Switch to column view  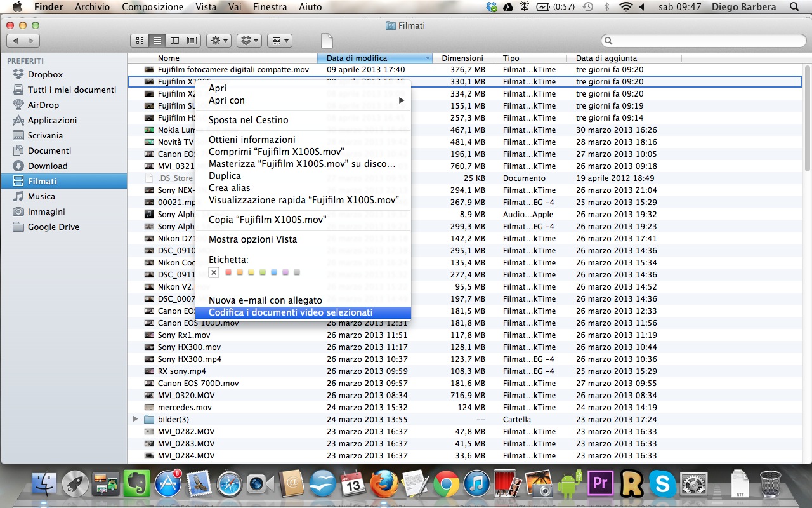point(175,40)
